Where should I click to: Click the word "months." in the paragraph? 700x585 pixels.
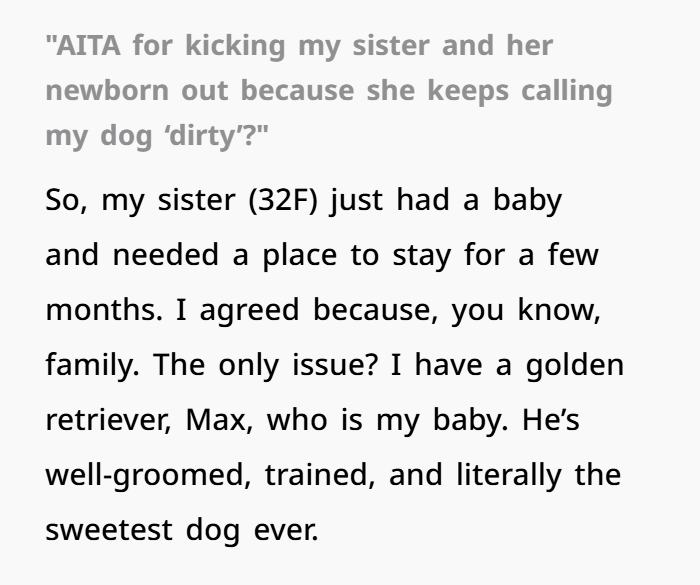tap(104, 310)
